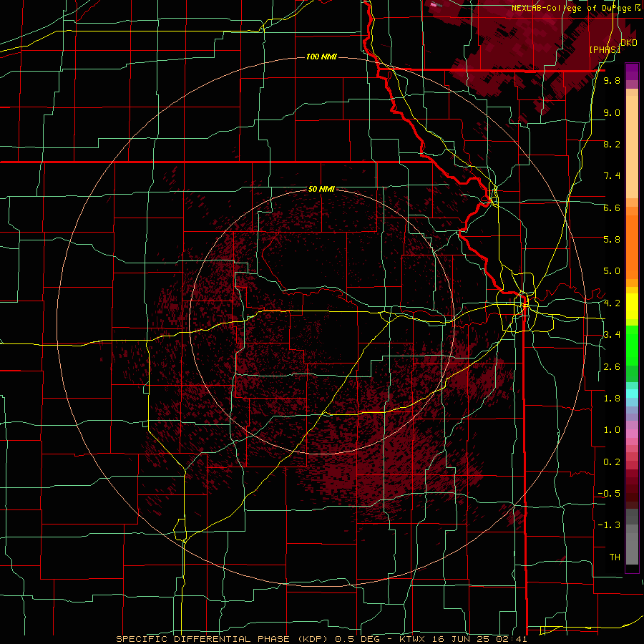The width and height of the screenshot is (644, 644).
Task: Click the 5.8 color scale value
Action: [x=612, y=240]
